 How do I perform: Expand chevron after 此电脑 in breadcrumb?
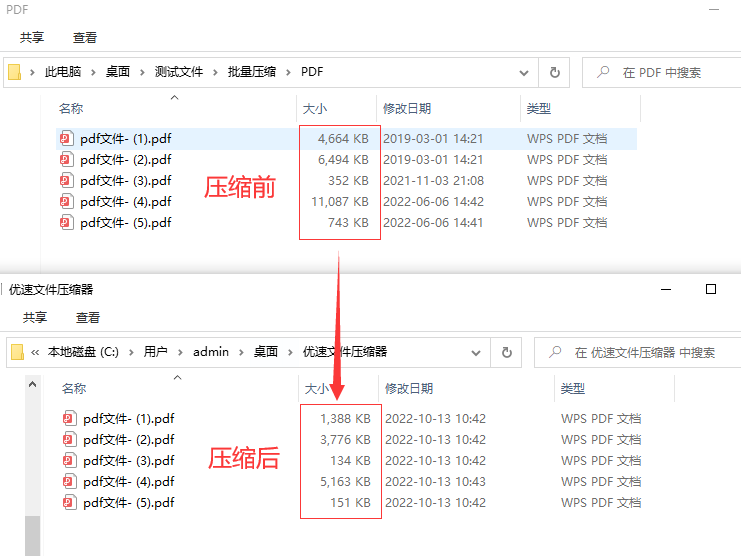[x=93, y=72]
